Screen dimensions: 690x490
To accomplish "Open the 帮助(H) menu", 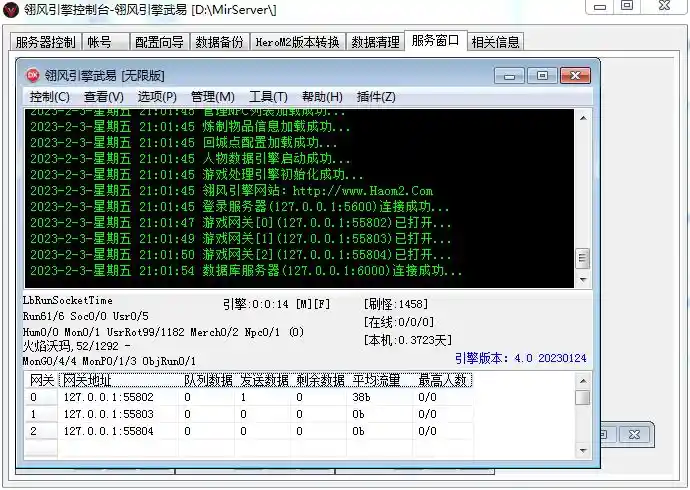I will (x=322, y=97).
